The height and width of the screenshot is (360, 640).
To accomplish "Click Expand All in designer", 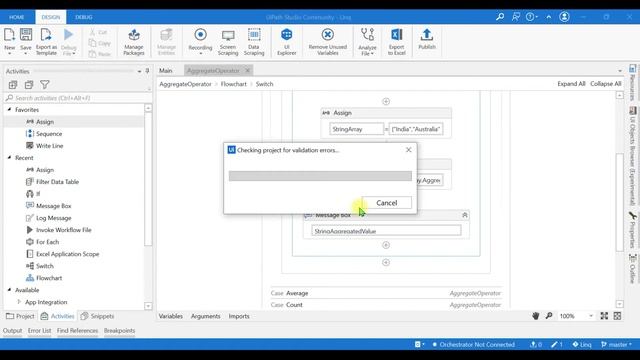I will (x=571, y=84).
